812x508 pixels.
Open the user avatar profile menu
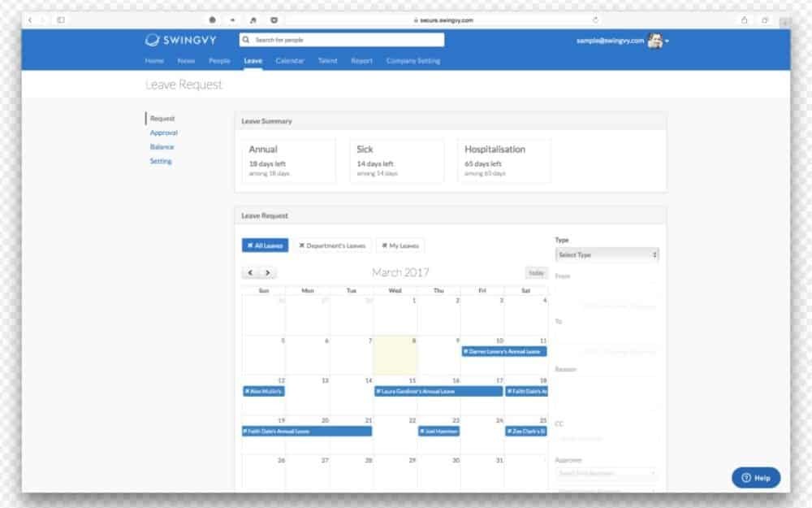[654, 41]
